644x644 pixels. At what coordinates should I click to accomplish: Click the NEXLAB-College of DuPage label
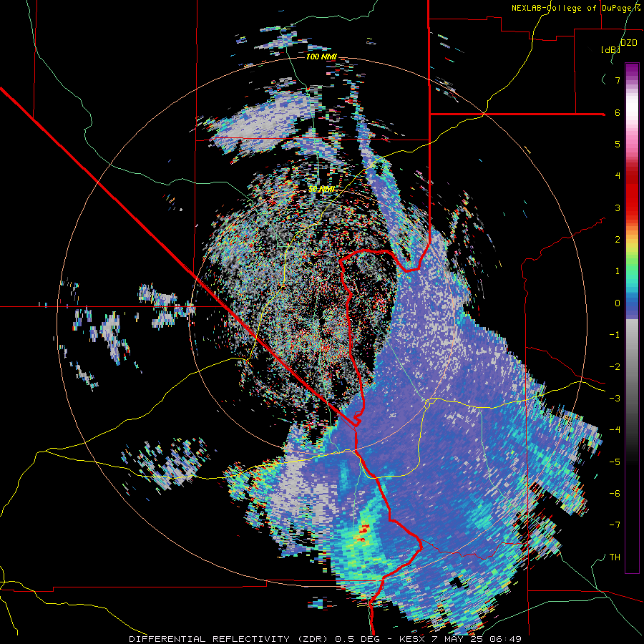(x=576, y=8)
